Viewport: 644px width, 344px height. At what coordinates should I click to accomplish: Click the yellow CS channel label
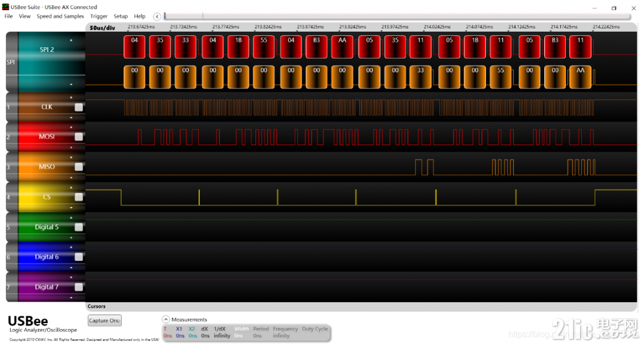click(47, 197)
